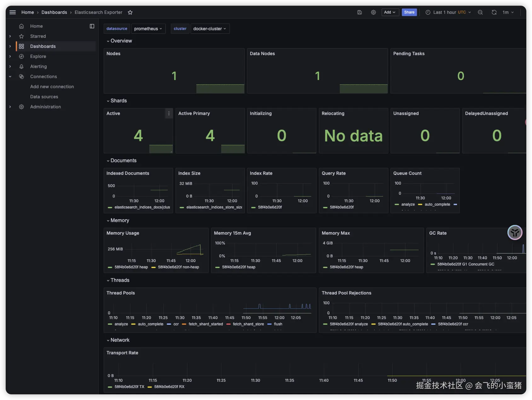The height and width of the screenshot is (400, 532).
Task: Open dashboard settings gear icon
Action: [373, 12]
